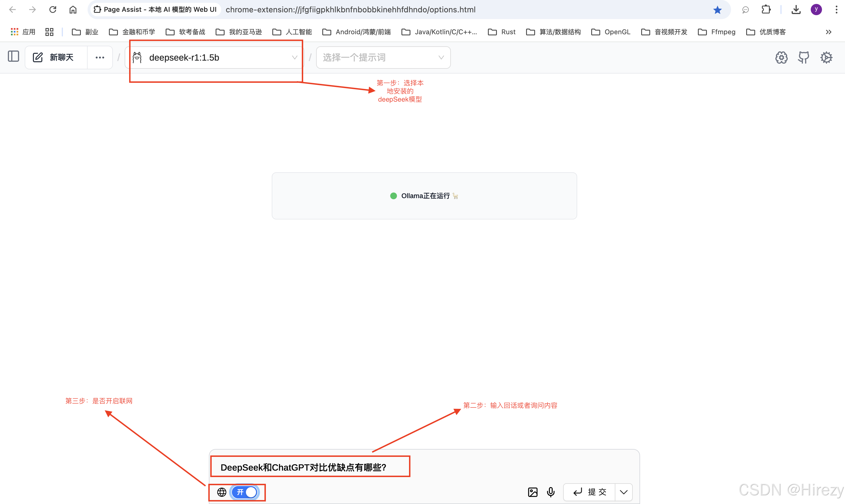Go back in browser history

click(13, 10)
